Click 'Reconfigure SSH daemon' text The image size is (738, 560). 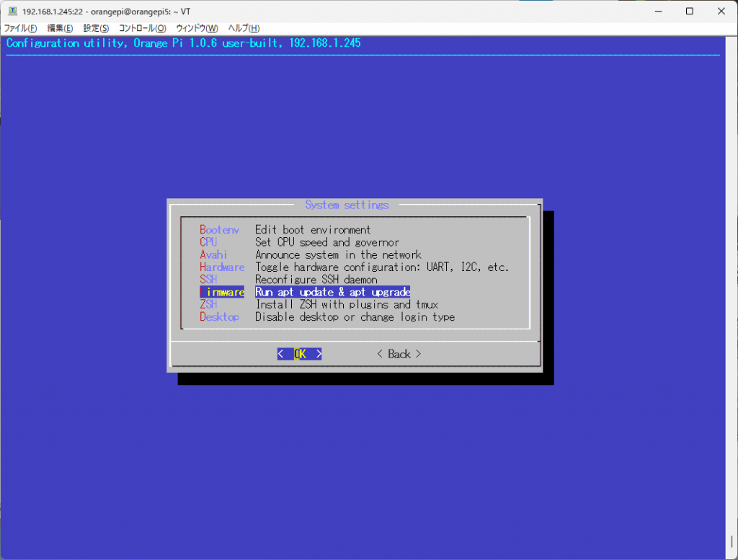click(316, 280)
